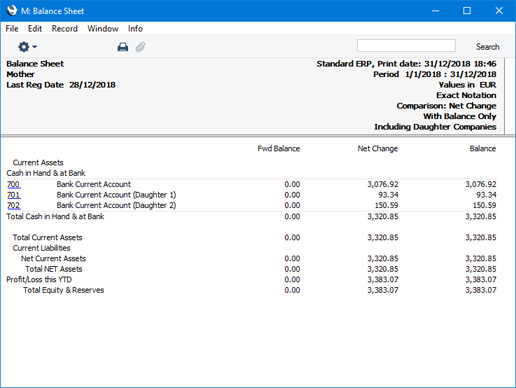Click the 'Total Cash in Hand & at Bank' row label

55,217
